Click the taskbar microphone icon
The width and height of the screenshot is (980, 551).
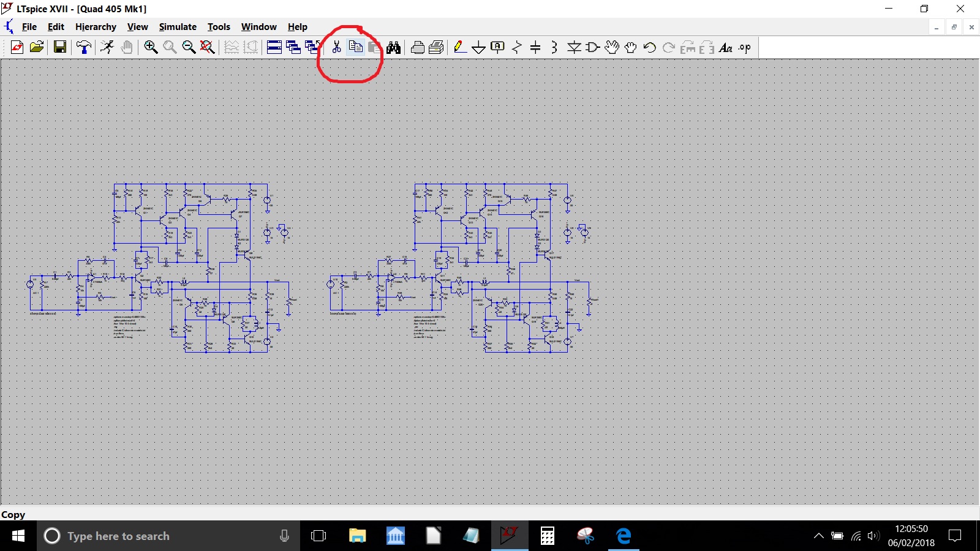click(284, 536)
